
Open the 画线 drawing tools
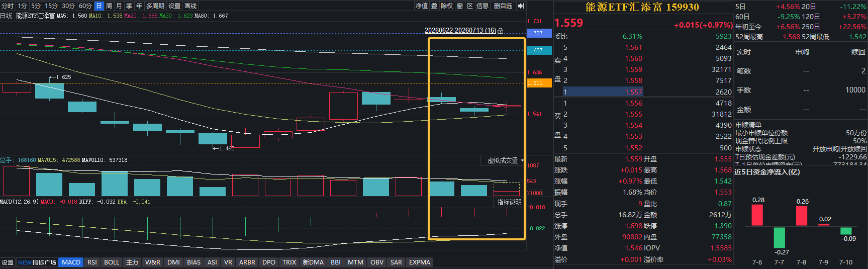point(190,6)
